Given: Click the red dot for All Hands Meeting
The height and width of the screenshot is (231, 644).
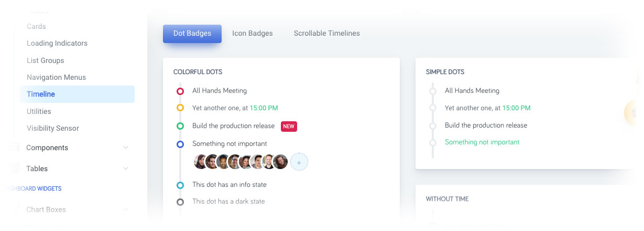Looking at the screenshot, I should (x=180, y=91).
